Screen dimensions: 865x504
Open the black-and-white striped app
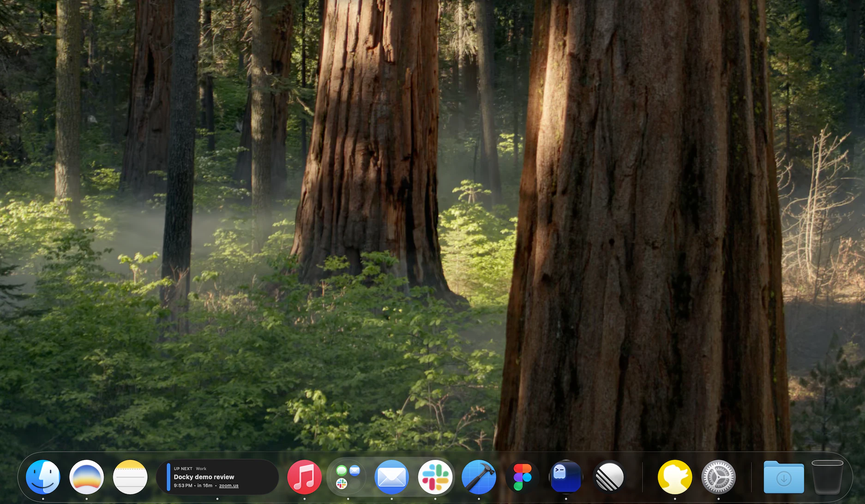pyautogui.click(x=609, y=477)
